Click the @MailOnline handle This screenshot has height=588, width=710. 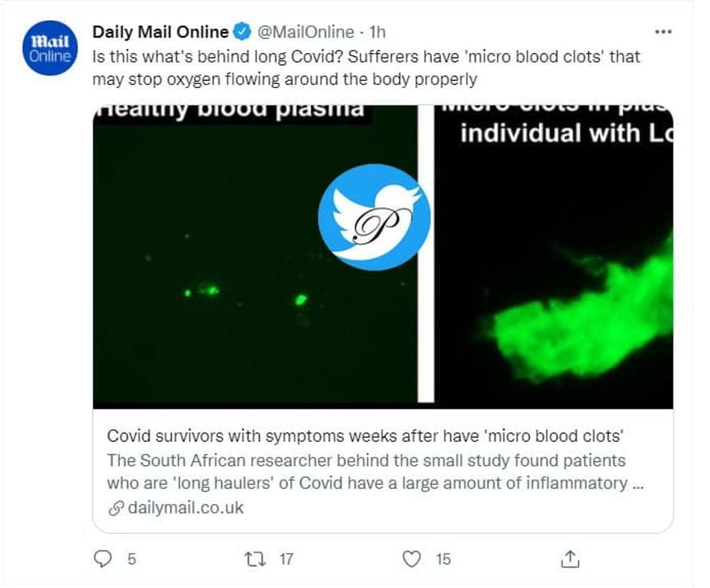point(305,31)
